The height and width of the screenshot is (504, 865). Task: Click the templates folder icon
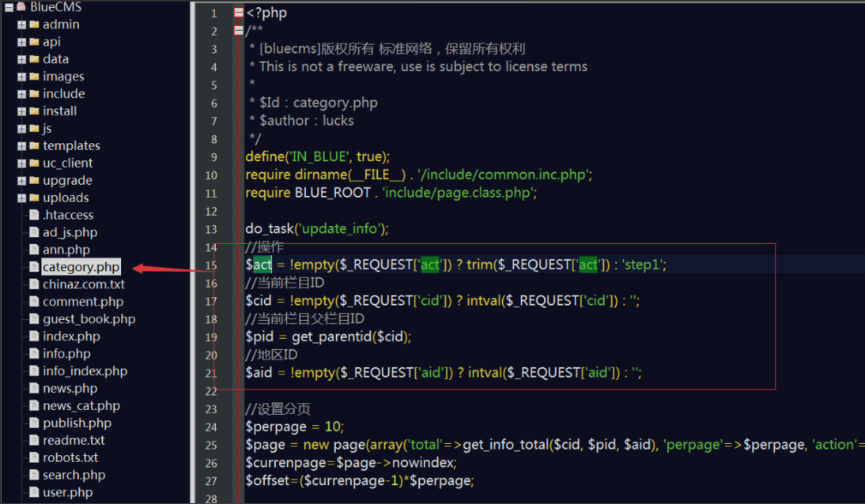34,145
